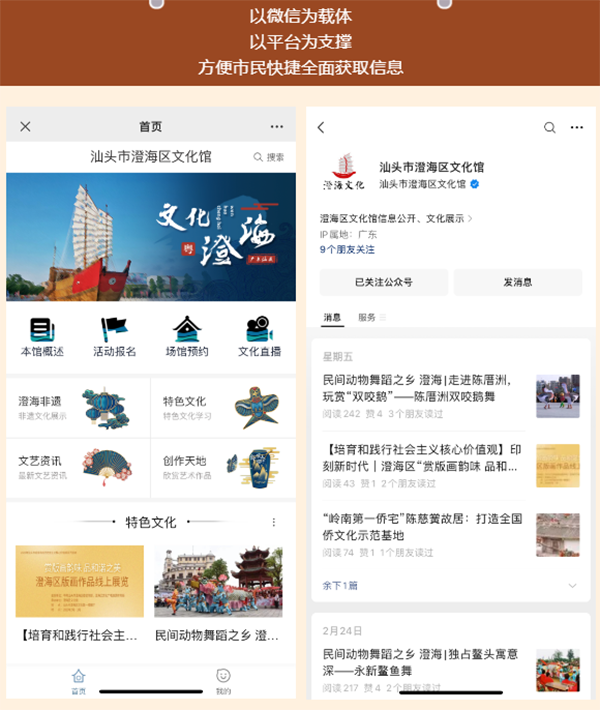Close the mini program with the X icon
The width and height of the screenshot is (600, 710).
(x=25, y=127)
